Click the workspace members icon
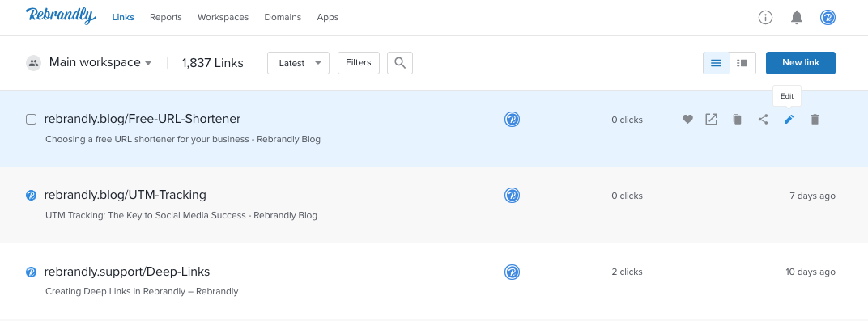Image resolution: width=868 pixels, height=321 pixels. (34, 63)
